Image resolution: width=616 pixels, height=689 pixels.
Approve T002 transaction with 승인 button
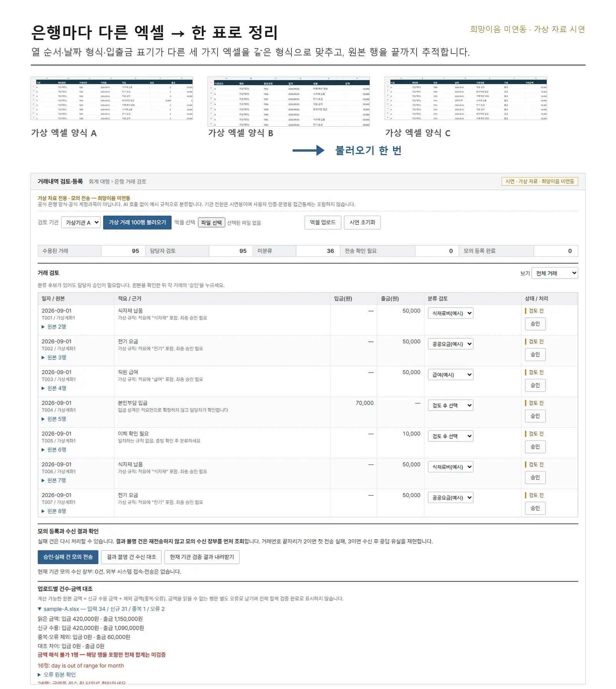(x=535, y=355)
